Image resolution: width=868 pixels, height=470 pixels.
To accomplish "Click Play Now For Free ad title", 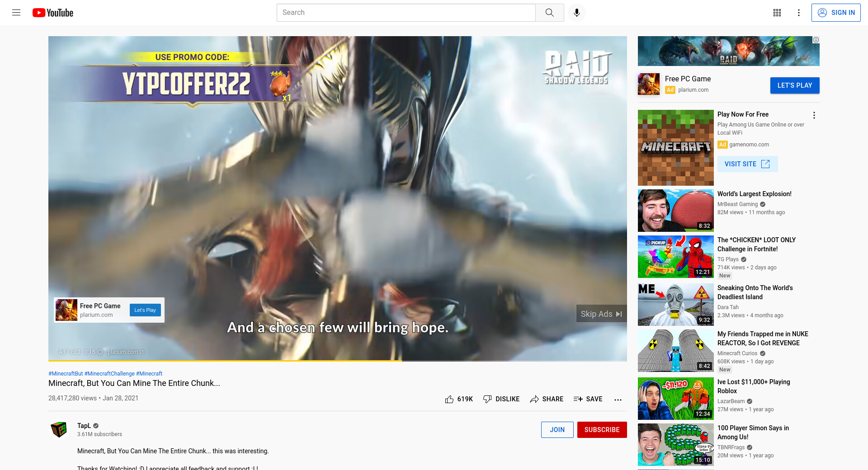I will tap(743, 114).
